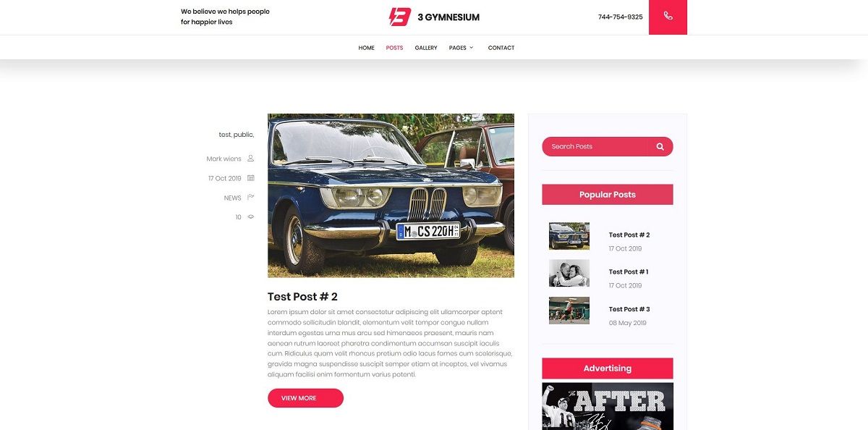Click the blue car thumbnail in Popular Posts
The width and height of the screenshot is (868, 430).
pyautogui.click(x=569, y=236)
